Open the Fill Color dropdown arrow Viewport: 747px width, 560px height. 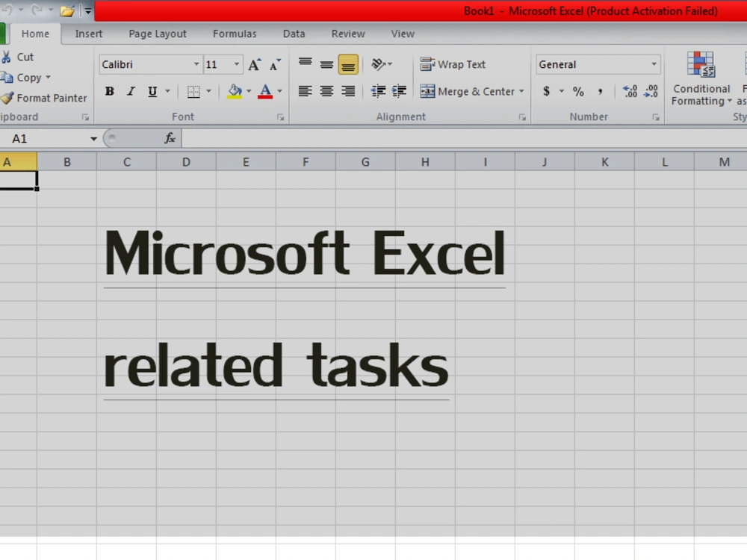click(248, 91)
